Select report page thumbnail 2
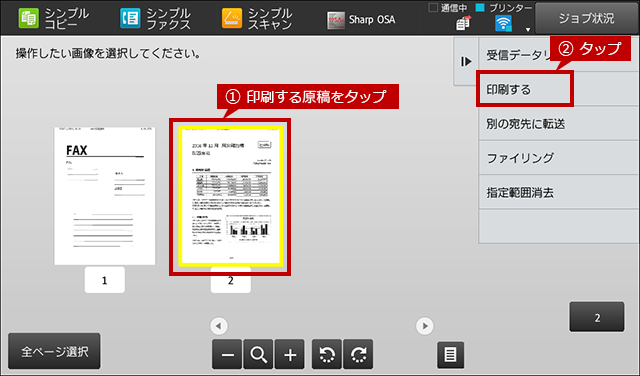The image size is (640, 376). pos(231,196)
